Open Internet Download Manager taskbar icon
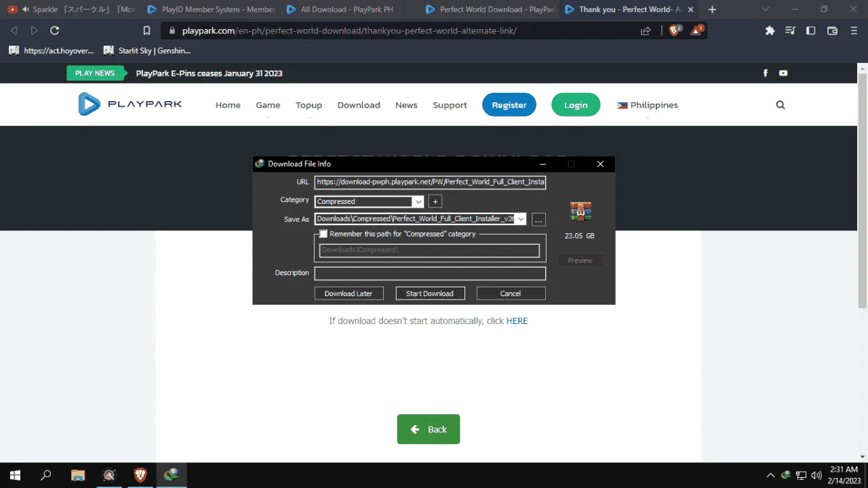This screenshot has width=868, height=488. point(172,475)
